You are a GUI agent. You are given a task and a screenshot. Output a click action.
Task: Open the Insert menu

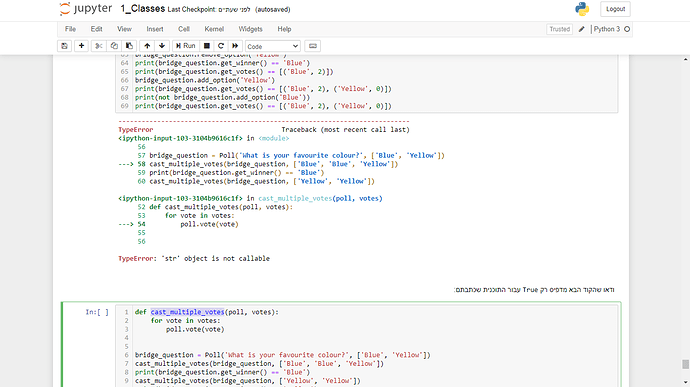155,29
